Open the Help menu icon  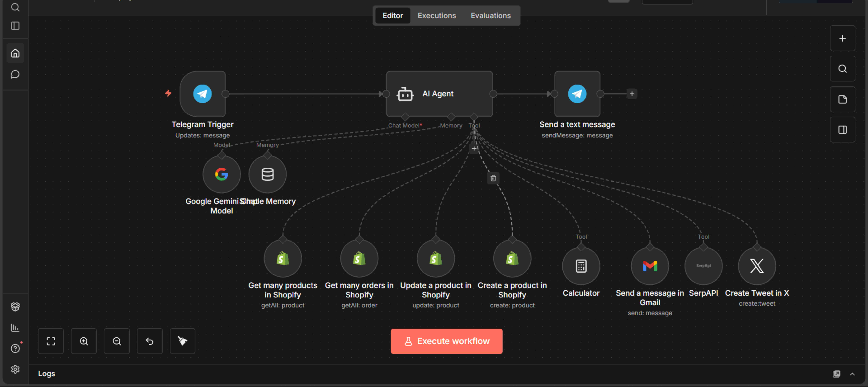pyautogui.click(x=15, y=349)
